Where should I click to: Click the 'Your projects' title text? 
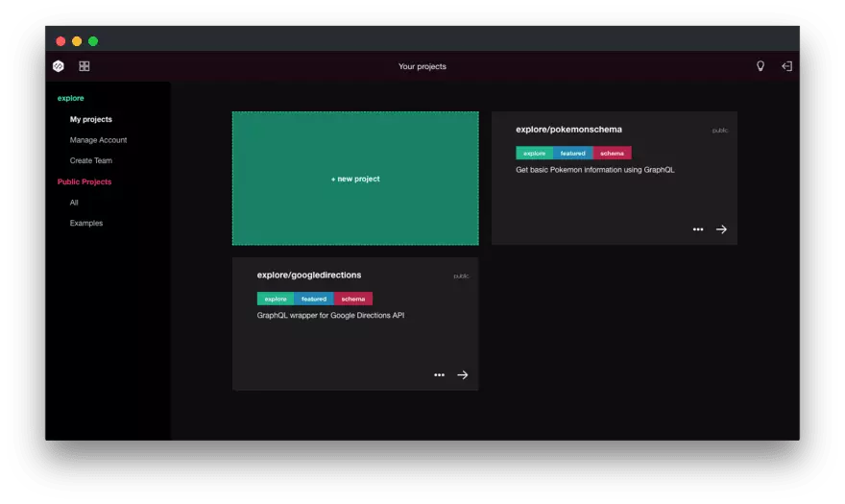click(x=422, y=66)
